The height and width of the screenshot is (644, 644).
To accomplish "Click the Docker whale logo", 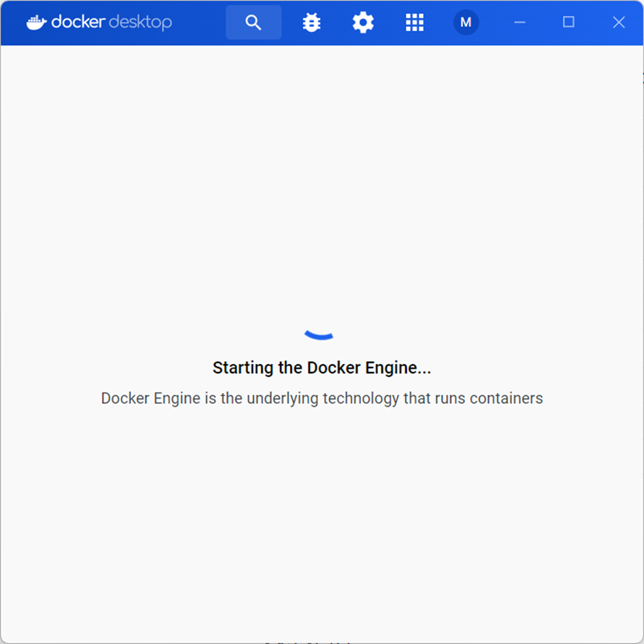I will [x=37, y=23].
